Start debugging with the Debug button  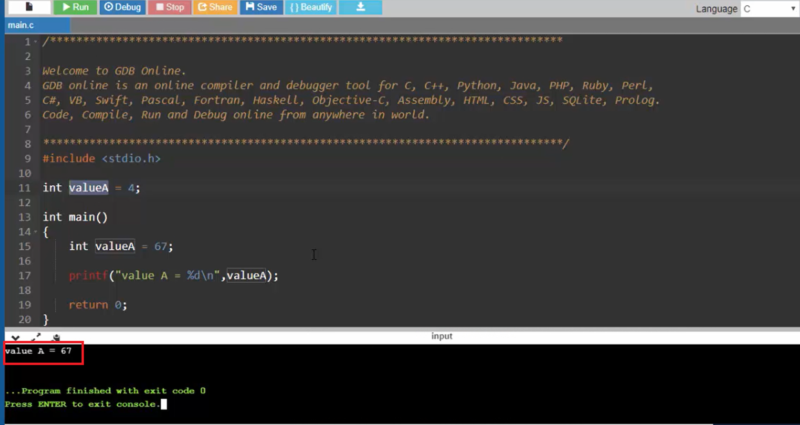pyautogui.click(x=122, y=7)
